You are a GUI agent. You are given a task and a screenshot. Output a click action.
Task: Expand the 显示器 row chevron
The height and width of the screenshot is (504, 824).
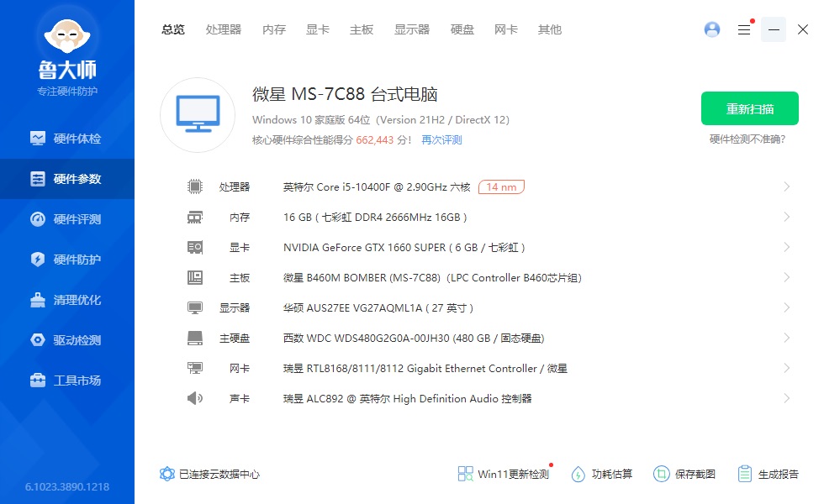click(787, 307)
